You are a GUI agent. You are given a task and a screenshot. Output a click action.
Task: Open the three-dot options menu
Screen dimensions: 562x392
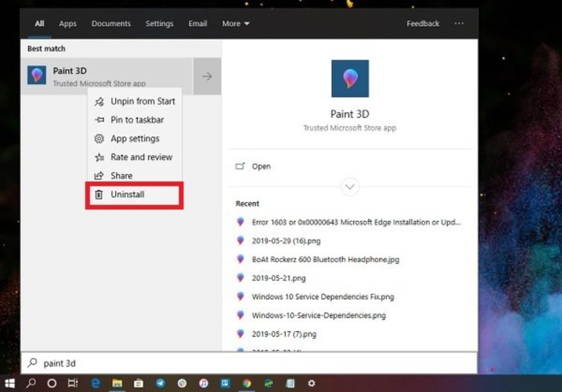pos(459,23)
